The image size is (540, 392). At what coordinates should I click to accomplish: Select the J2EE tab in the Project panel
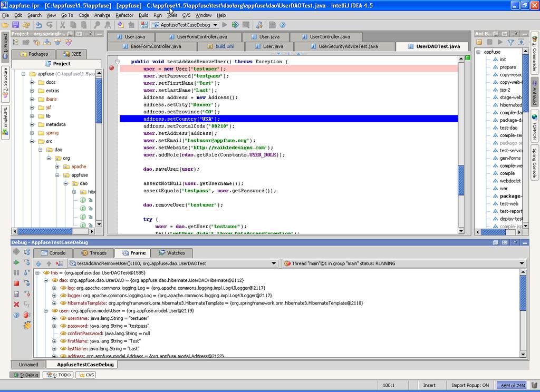[x=72, y=54]
